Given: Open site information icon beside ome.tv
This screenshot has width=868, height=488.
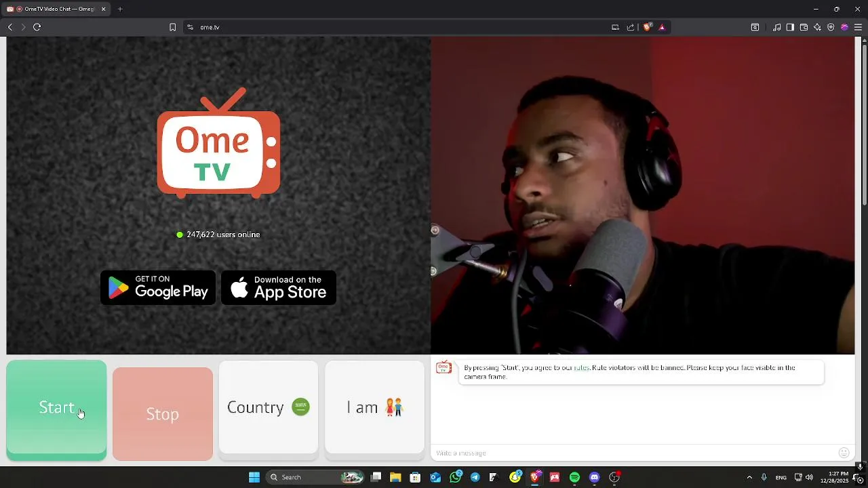Looking at the screenshot, I should click(190, 27).
